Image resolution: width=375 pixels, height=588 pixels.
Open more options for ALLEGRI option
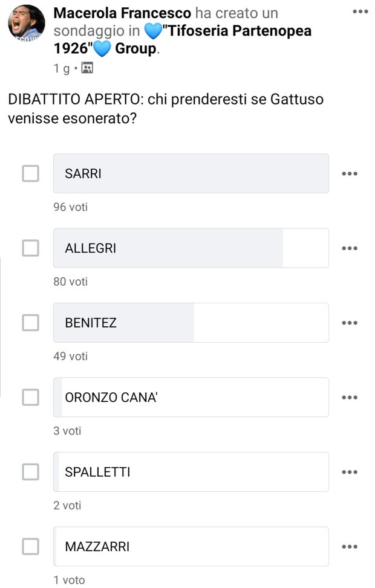coord(350,248)
